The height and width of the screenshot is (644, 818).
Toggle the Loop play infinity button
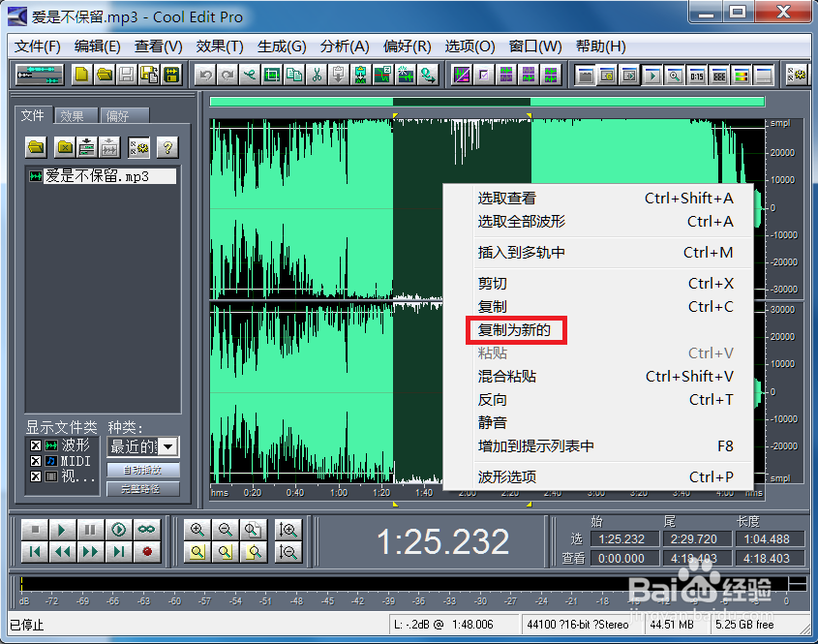146,530
